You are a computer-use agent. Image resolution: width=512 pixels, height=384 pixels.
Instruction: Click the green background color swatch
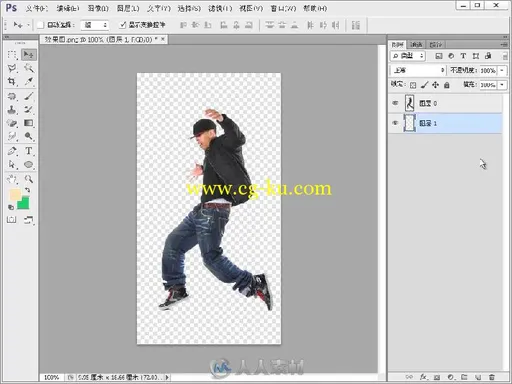pos(23,203)
